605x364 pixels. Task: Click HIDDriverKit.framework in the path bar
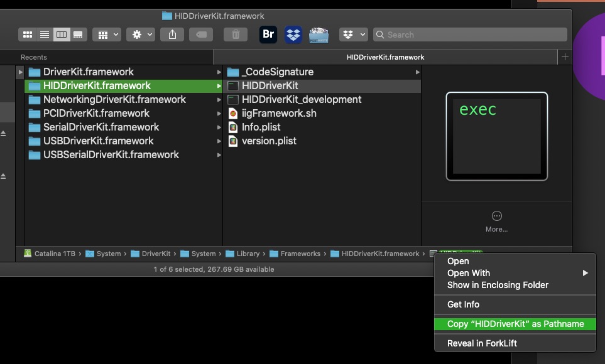(375, 254)
